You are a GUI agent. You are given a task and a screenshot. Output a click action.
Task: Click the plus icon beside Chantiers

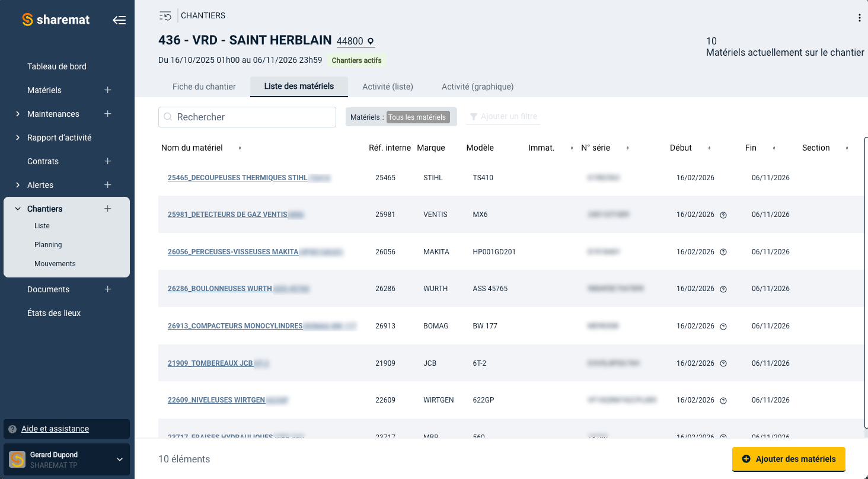point(108,209)
